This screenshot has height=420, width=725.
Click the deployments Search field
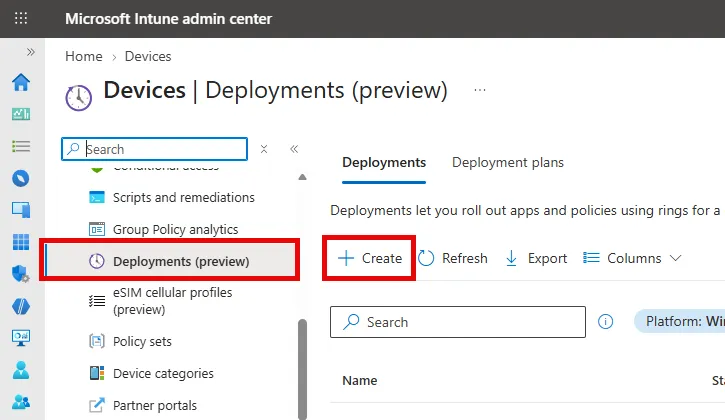(458, 322)
